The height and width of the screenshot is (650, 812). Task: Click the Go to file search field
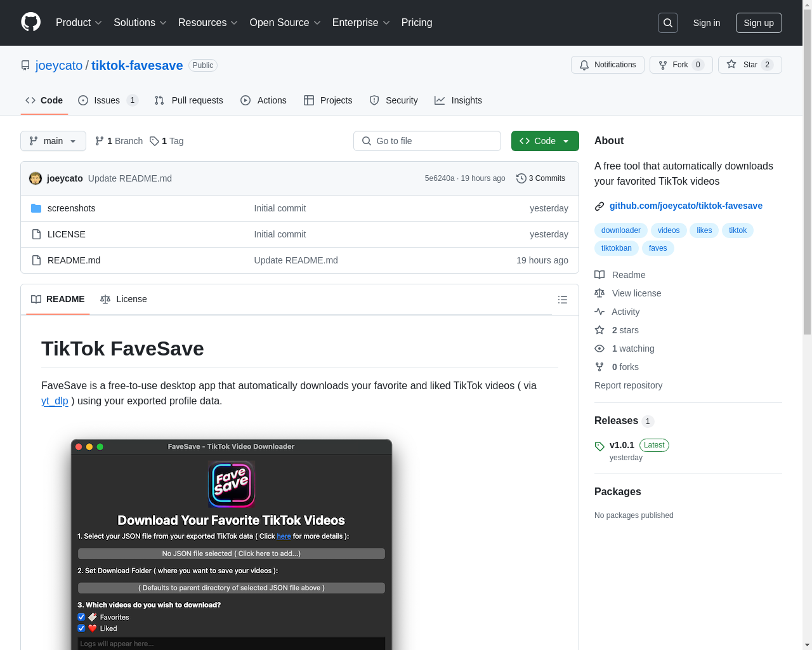[x=427, y=141]
